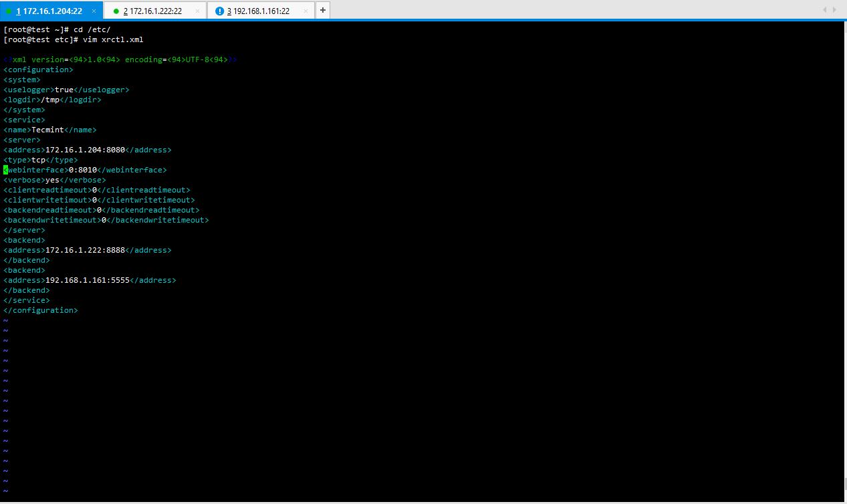Place cursor on the tcp type element
Viewport: 847px width, 504px height.
(x=38, y=159)
